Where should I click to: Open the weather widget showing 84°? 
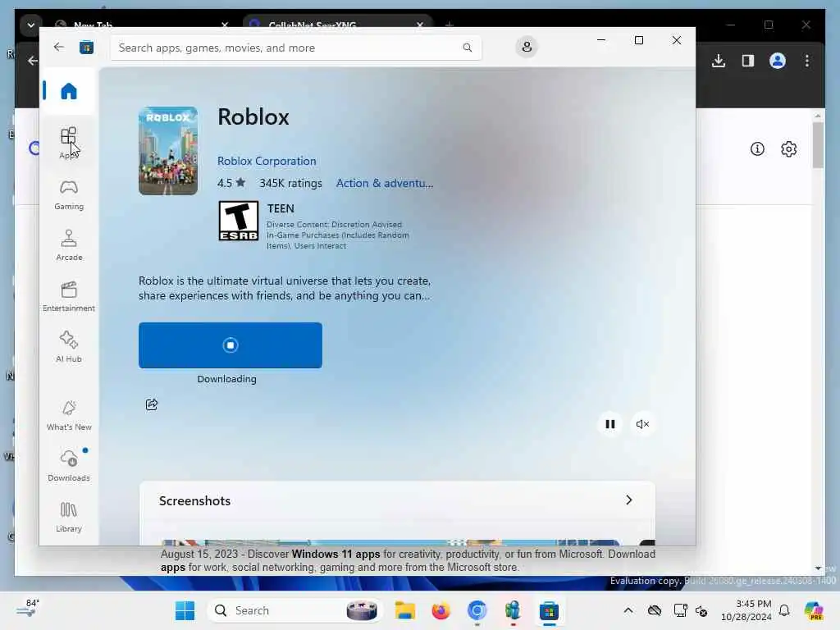click(28, 609)
